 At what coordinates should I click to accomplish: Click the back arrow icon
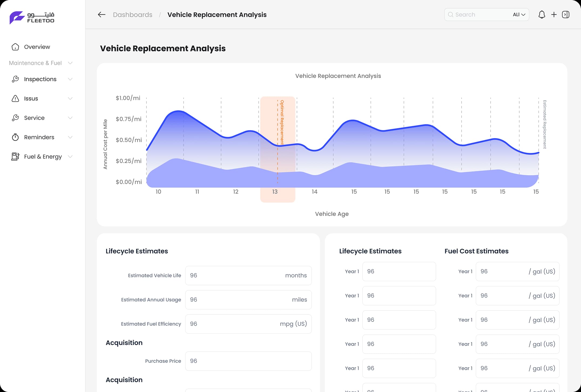(x=102, y=15)
